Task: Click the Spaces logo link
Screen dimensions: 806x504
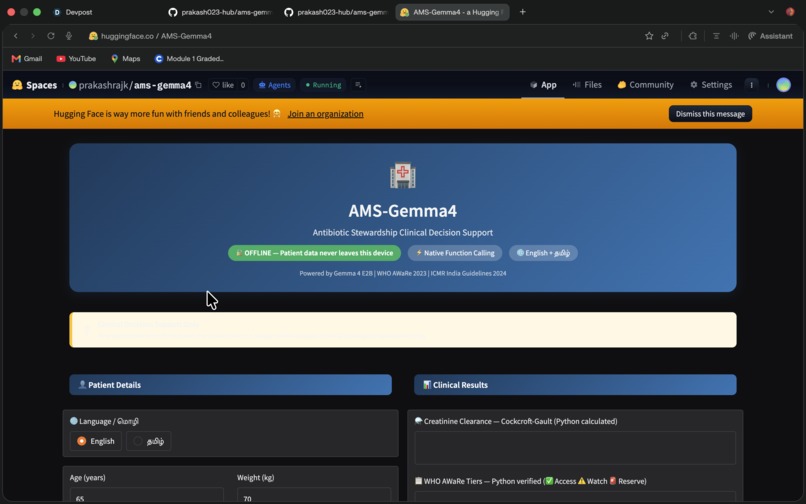Action: tap(34, 85)
